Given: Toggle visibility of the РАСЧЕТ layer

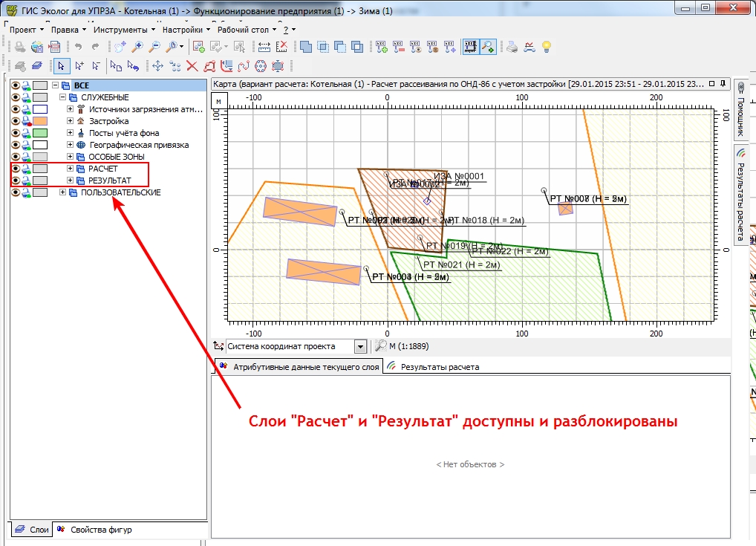Looking at the screenshot, I should 16,169.
